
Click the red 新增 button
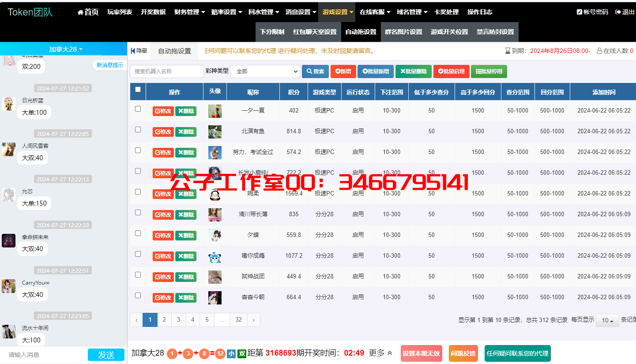tap(343, 71)
